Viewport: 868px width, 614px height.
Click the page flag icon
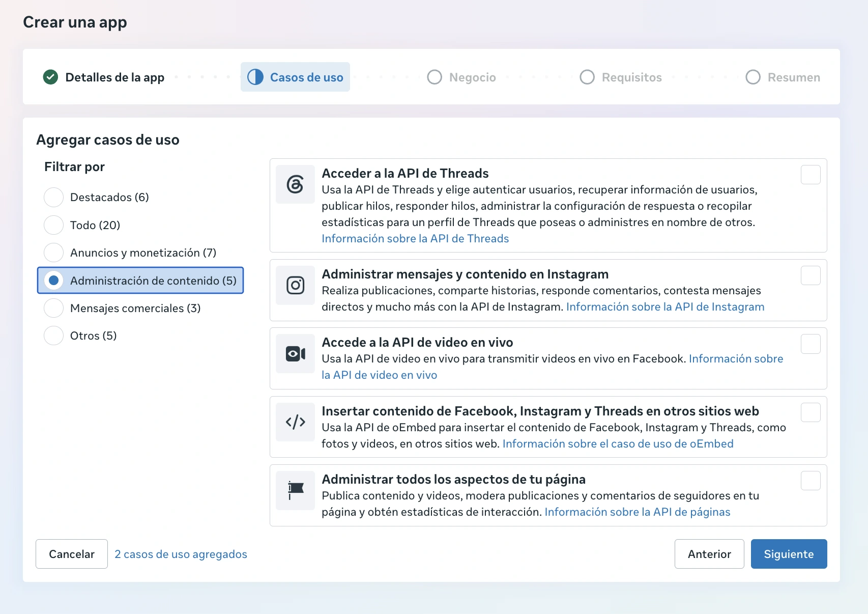(x=295, y=490)
